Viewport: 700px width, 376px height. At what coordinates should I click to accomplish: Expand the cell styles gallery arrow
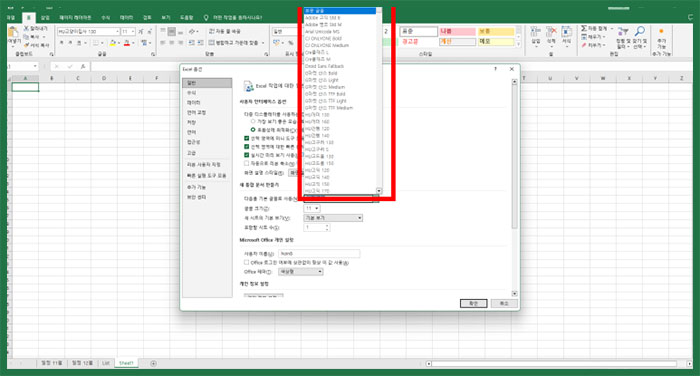(518, 45)
